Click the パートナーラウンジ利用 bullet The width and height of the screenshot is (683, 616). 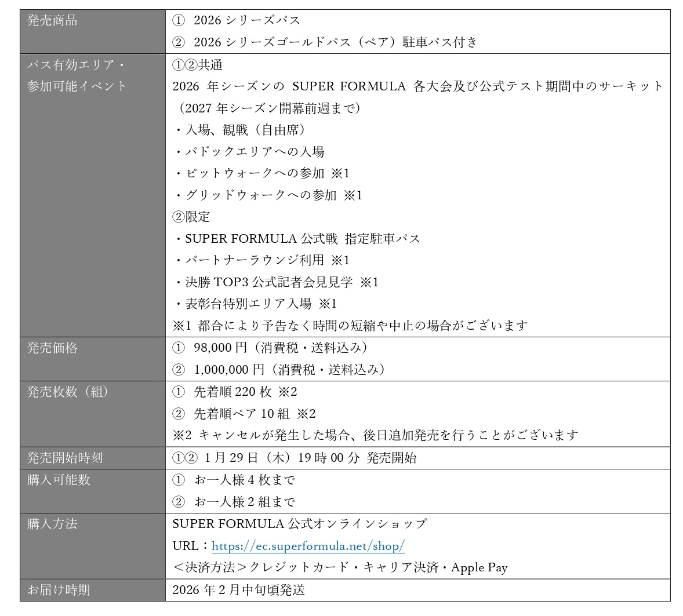tap(261, 260)
